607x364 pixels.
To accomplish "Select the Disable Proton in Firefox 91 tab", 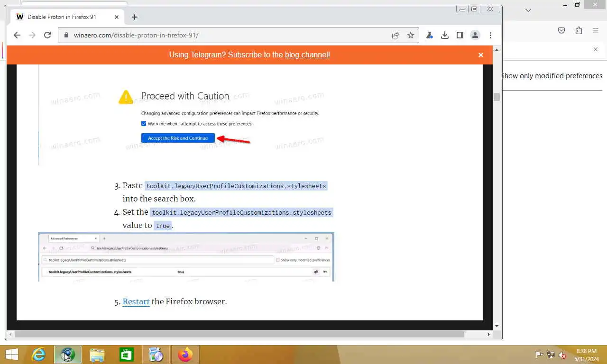I will 67,17.
